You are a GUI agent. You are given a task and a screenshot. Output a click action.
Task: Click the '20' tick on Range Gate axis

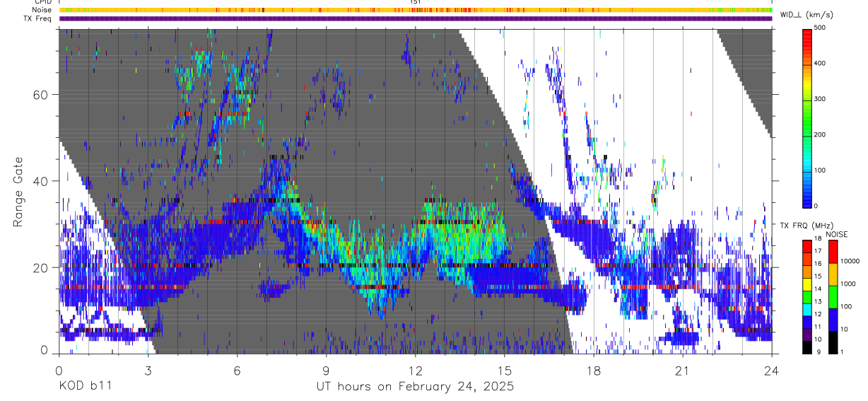pyautogui.click(x=42, y=267)
